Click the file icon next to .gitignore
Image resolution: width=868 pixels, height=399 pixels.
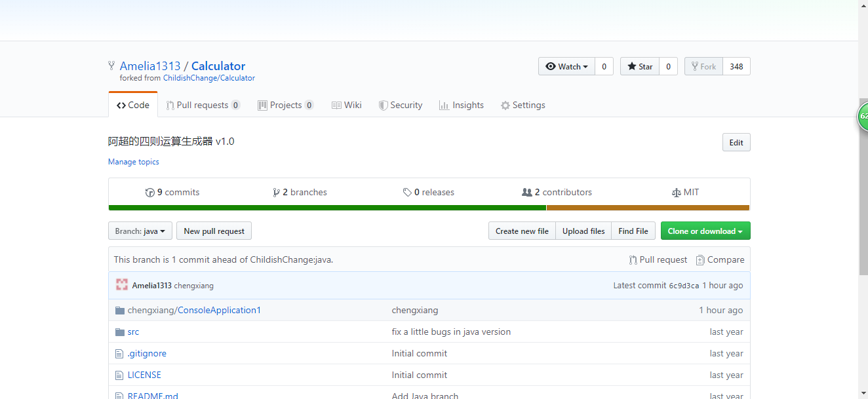(x=119, y=354)
